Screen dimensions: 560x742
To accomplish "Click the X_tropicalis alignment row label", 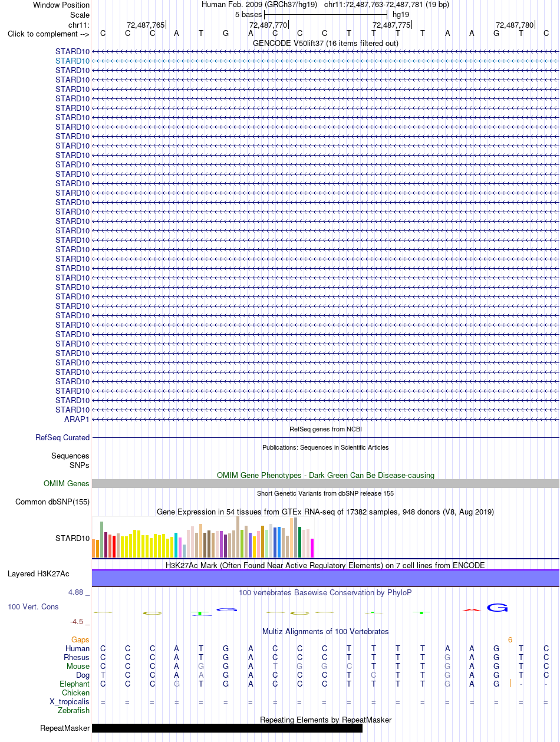I will [70, 702].
